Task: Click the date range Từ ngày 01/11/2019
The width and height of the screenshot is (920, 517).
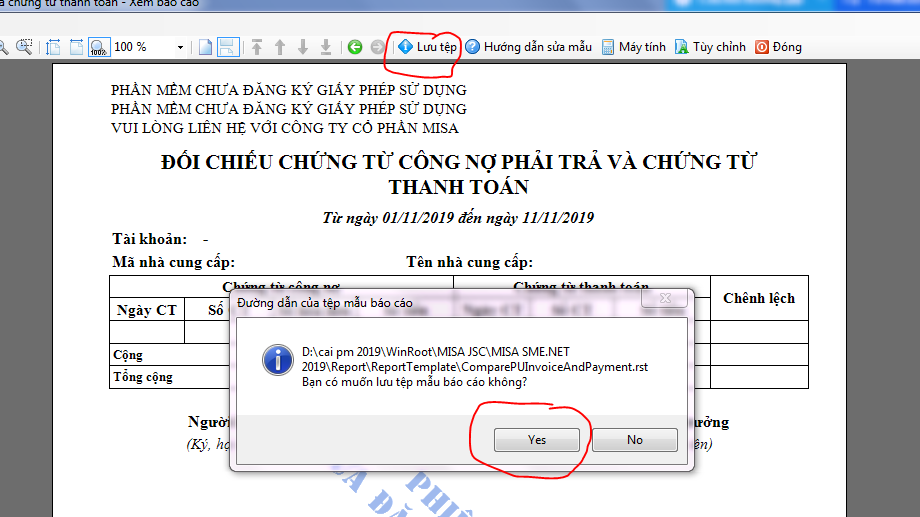Action: 458,218
